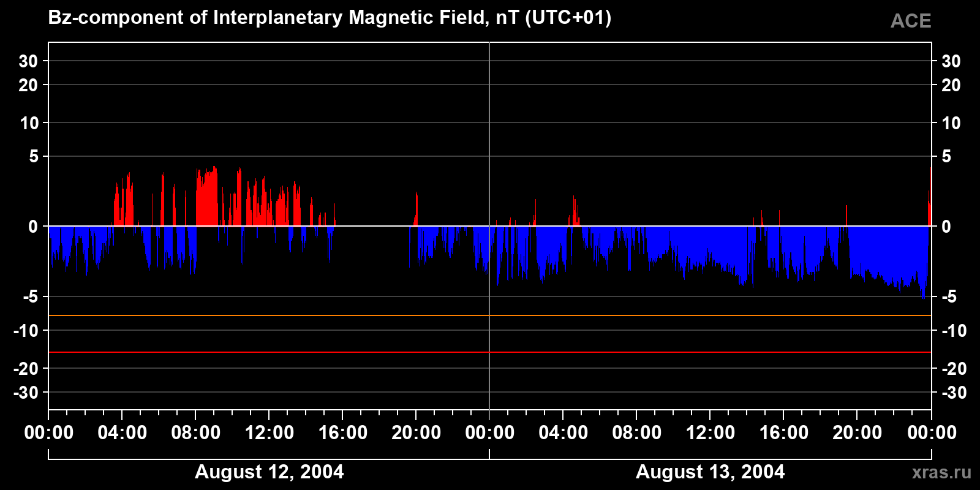Pick the 10 label on the right axis
Screen dimensions: 980x490
pyautogui.click(x=951, y=123)
